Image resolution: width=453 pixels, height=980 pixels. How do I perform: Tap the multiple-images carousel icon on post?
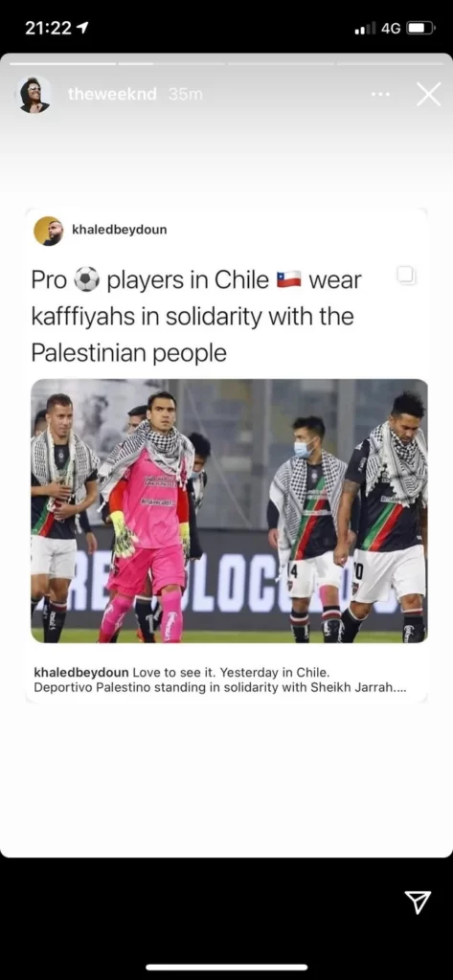coord(406,275)
